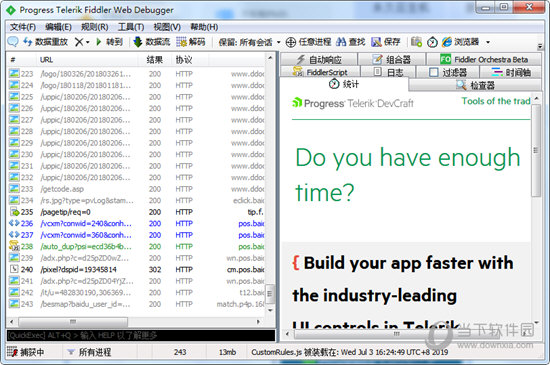Viewport: 550px width, 365px height.
Task: Open the remove sessions dropdown arrow
Action: tap(88, 42)
